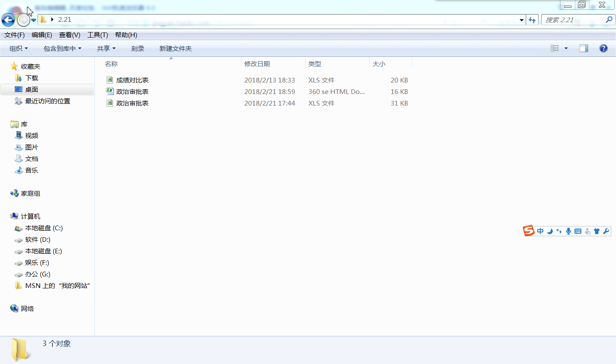Open 办公 (G:) drive

pos(38,274)
